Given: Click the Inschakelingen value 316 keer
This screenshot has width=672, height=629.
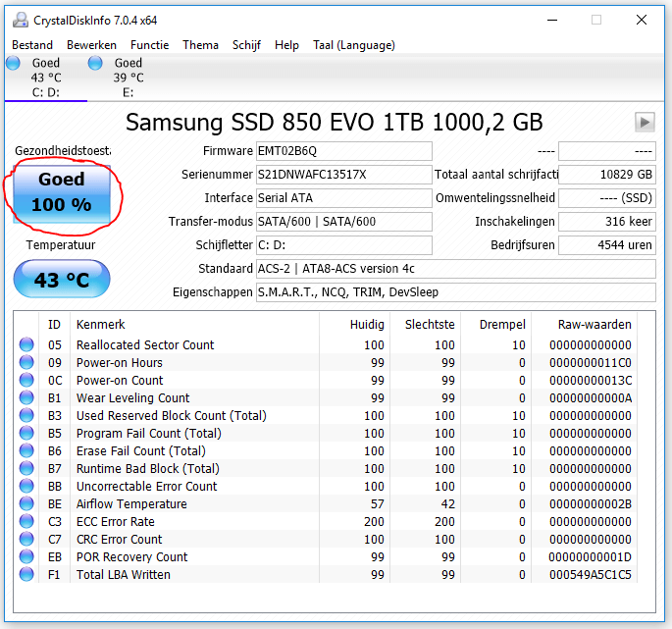Looking at the screenshot, I should (607, 222).
